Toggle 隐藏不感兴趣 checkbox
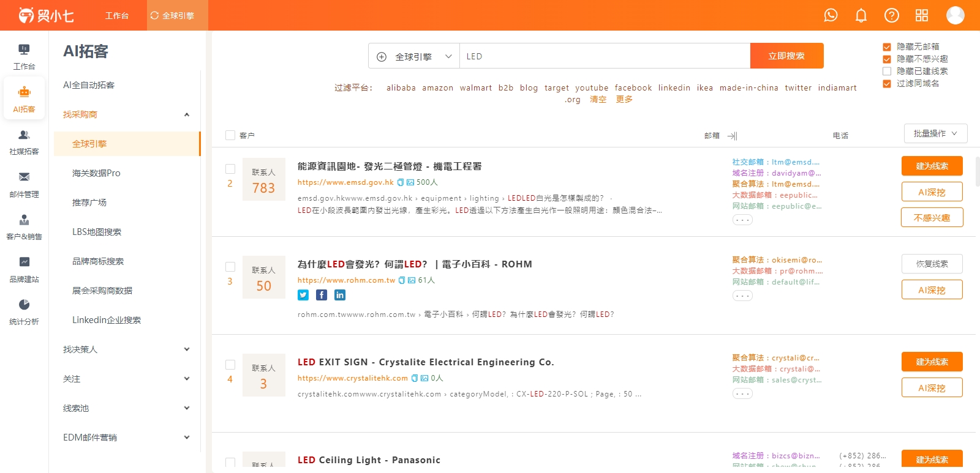This screenshot has width=980, height=473. coord(886,59)
